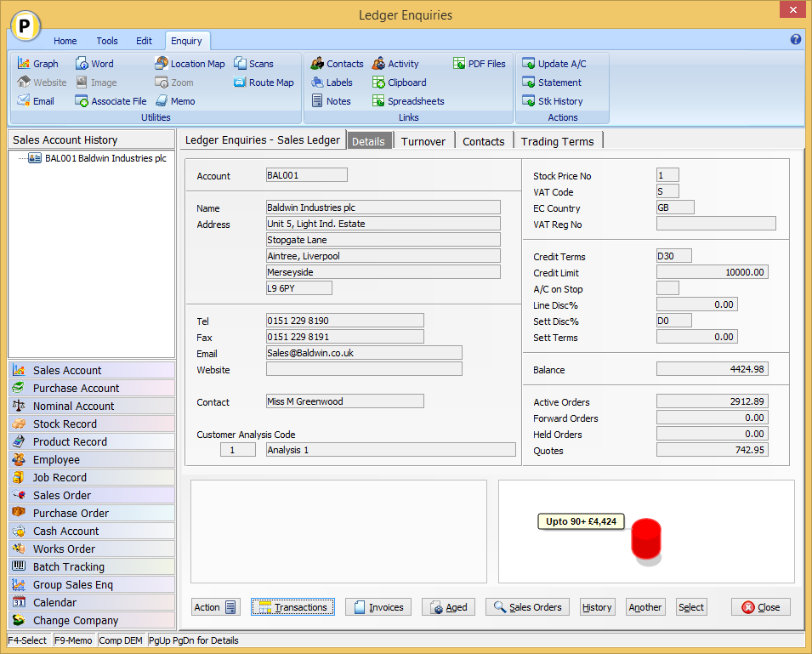Open Scans from the Utilities group
Viewport: 812px width, 654px height.
(253, 64)
